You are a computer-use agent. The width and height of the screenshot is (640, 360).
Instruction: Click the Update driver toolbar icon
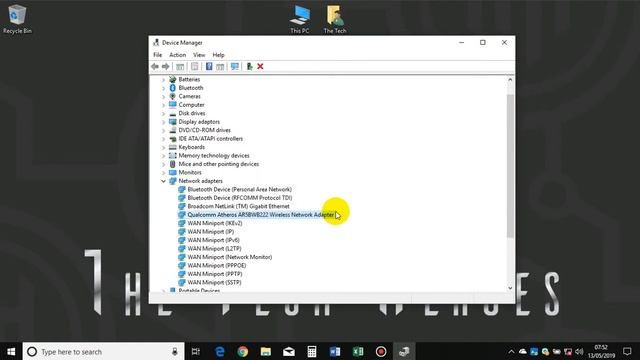tap(249, 67)
